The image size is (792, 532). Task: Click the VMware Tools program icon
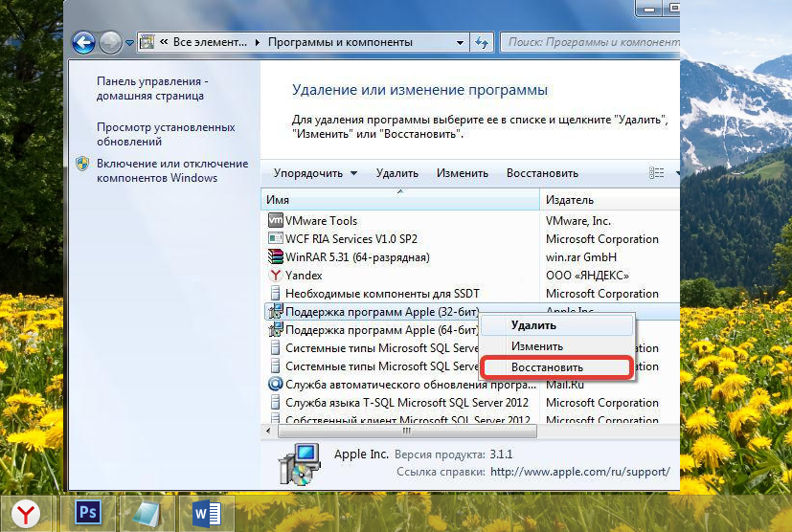click(x=276, y=221)
